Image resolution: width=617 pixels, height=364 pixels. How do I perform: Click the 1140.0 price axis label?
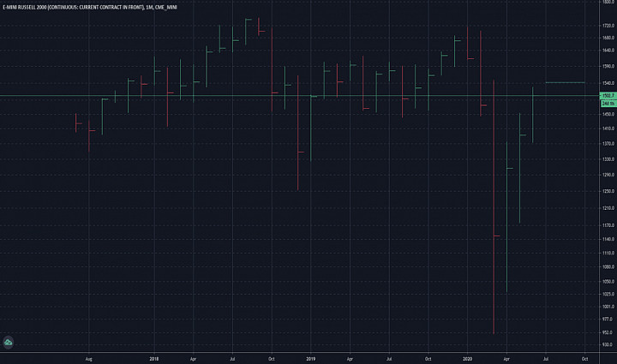click(x=608, y=239)
